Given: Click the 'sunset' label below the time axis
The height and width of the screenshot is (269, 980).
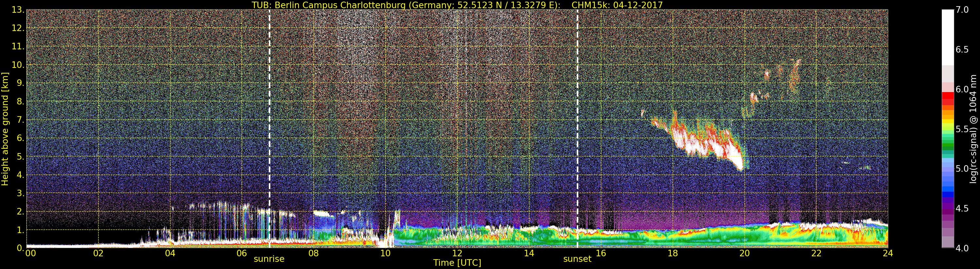Looking at the screenshot, I should [577, 259].
